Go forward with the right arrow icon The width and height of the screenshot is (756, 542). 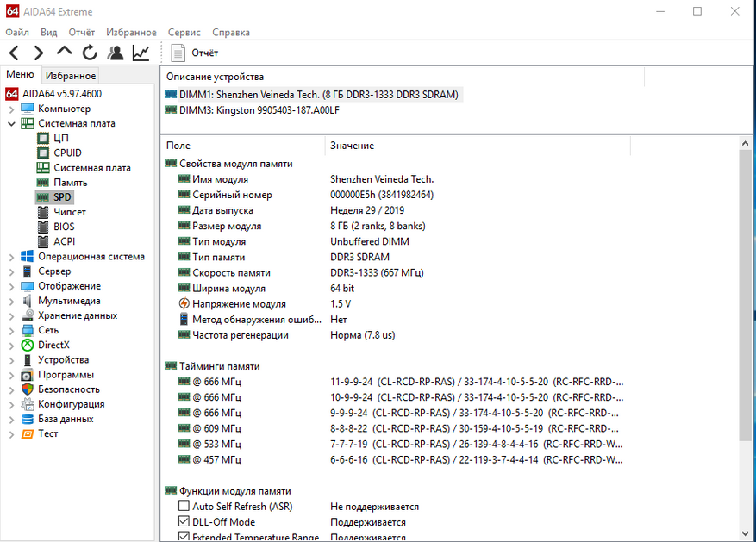click(x=39, y=53)
